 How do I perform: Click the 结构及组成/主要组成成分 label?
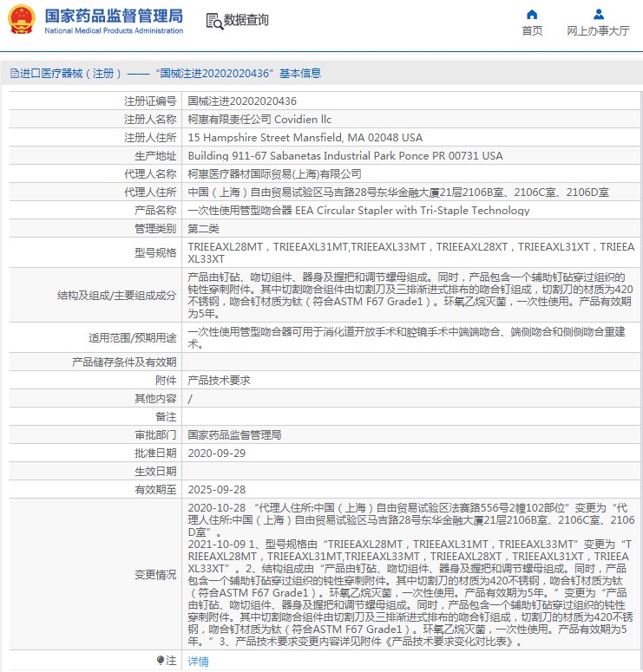[x=116, y=296]
